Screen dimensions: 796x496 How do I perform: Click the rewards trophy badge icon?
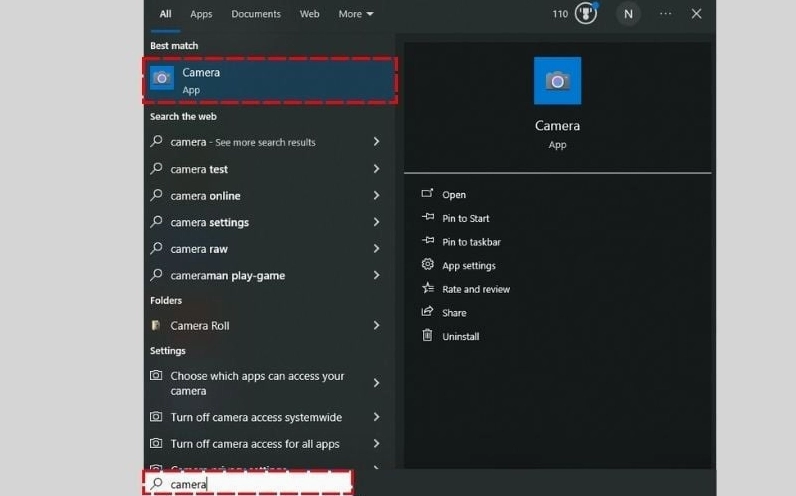pyautogui.click(x=588, y=13)
